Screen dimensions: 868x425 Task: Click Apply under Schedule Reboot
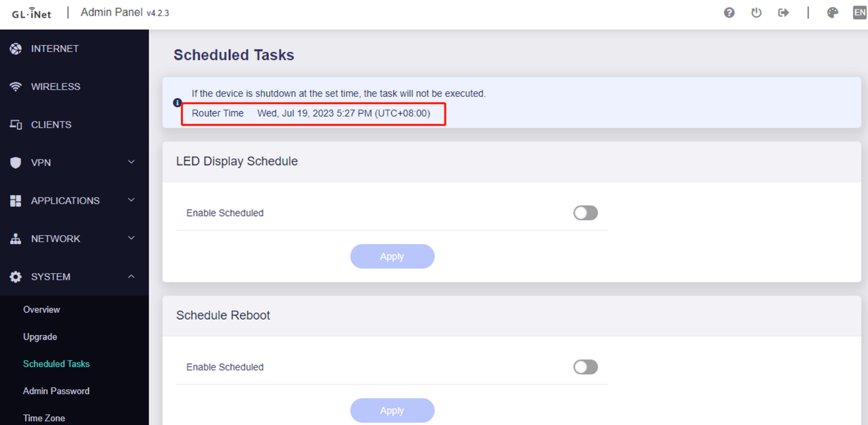(392, 410)
